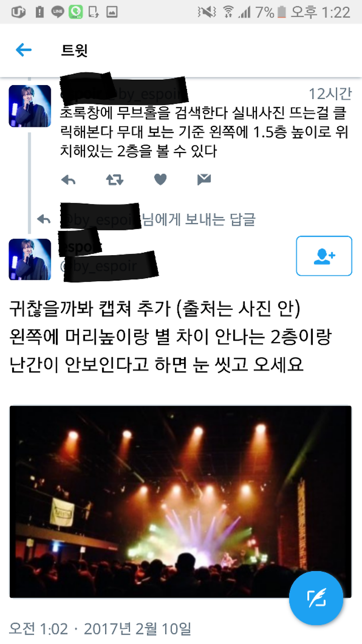Tap the back arrow in the header

24,50
